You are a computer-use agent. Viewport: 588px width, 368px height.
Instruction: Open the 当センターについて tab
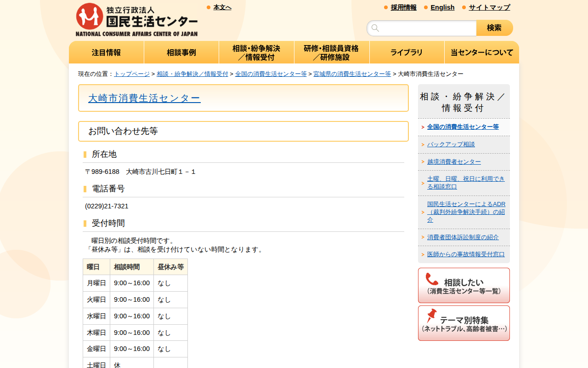(x=481, y=52)
